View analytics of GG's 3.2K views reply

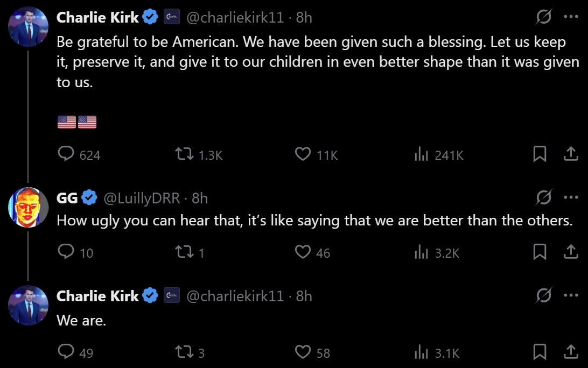click(421, 252)
